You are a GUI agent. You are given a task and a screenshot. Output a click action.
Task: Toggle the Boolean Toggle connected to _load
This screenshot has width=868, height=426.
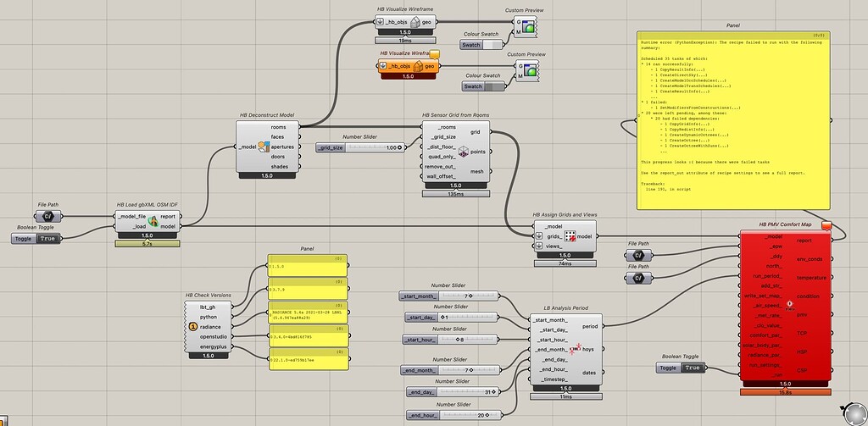point(47,239)
